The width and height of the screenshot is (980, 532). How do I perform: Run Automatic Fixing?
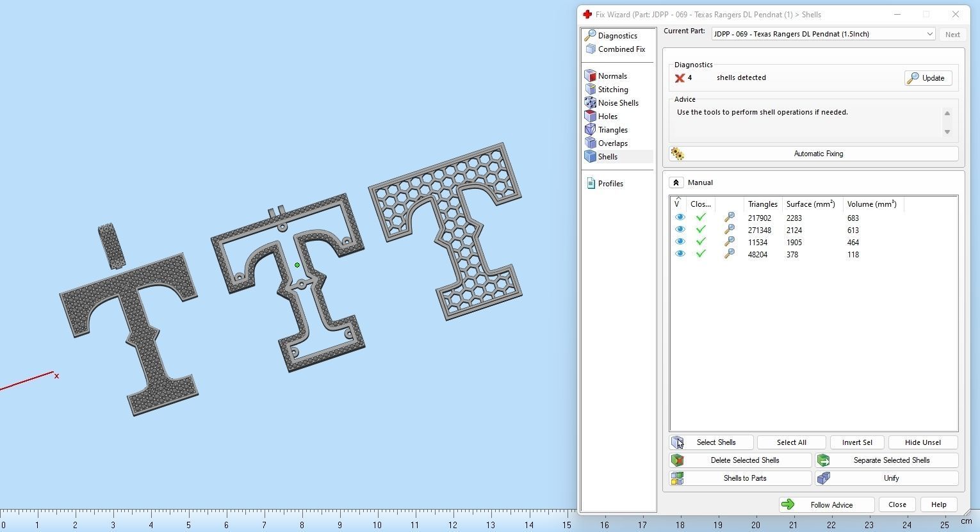pyautogui.click(x=813, y=154)
